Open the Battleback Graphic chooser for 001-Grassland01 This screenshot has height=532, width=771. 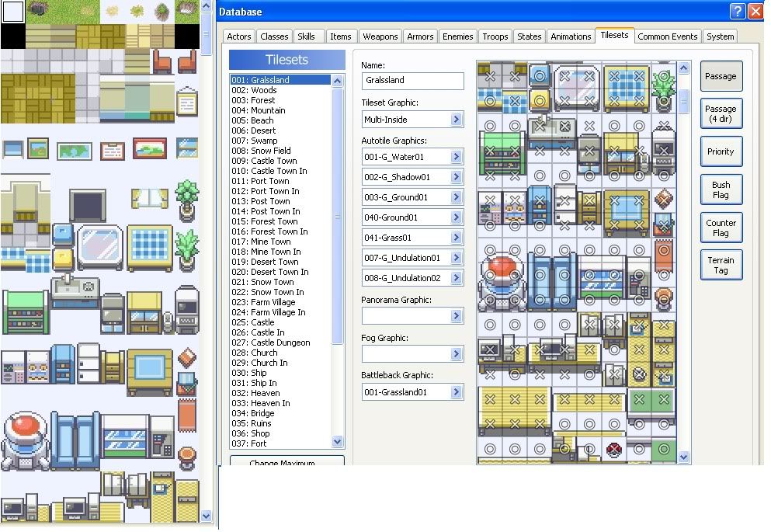[x=457, y=392]
